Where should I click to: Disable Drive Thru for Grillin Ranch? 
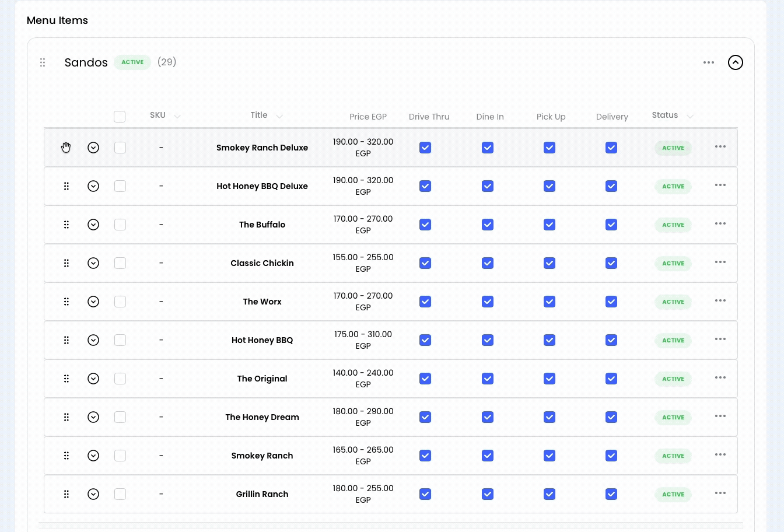(425, 494)
